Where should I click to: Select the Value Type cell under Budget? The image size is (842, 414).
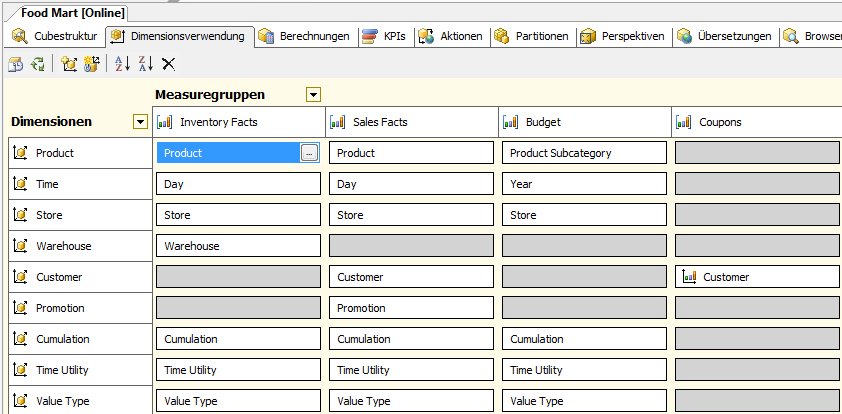coord(584,401)
